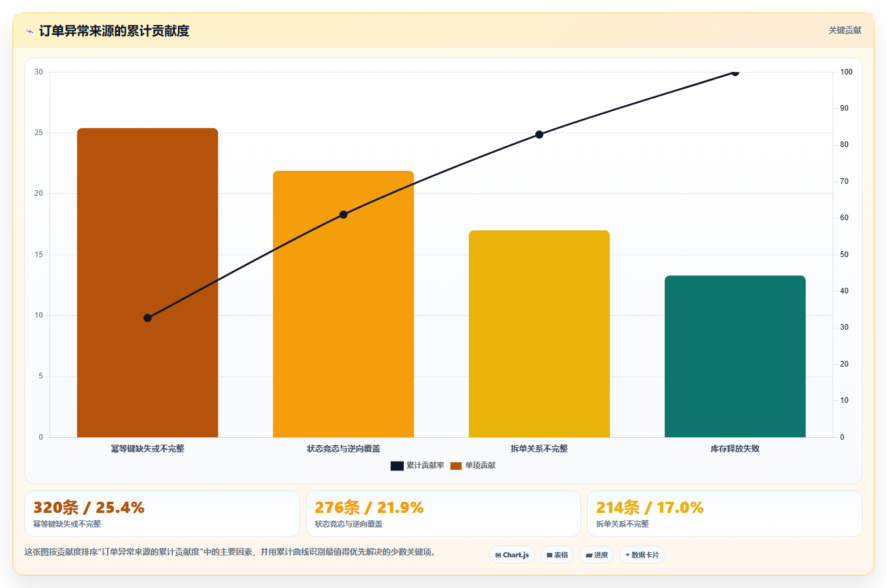Click the brown bar for 幂等键缺失或不完整
Viewport: 887px width, 588px height.
click(148, 283)
